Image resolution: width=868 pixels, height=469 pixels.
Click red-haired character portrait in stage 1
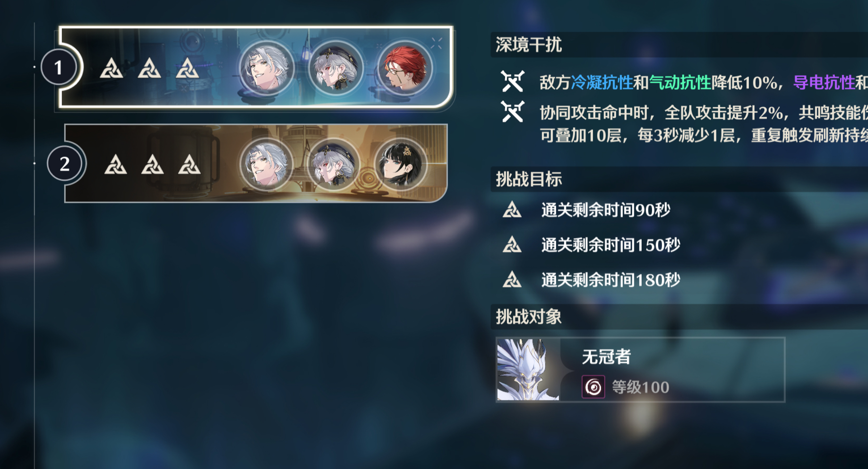404,68
